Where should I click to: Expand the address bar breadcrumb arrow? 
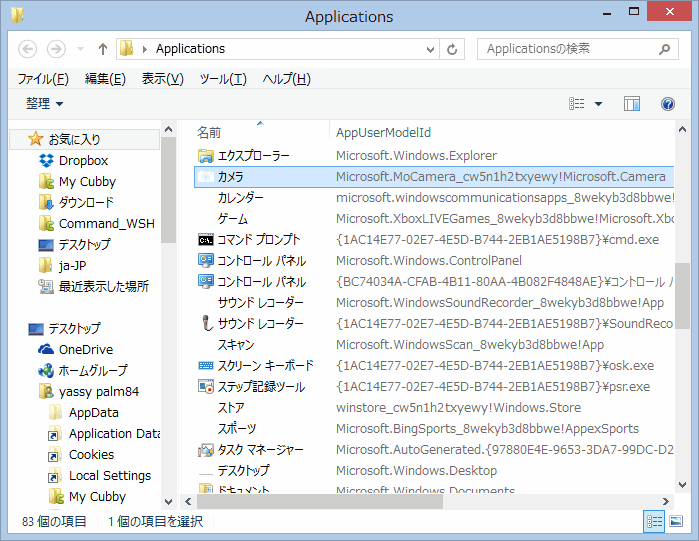pyautogui.click(x=144, y=49)
